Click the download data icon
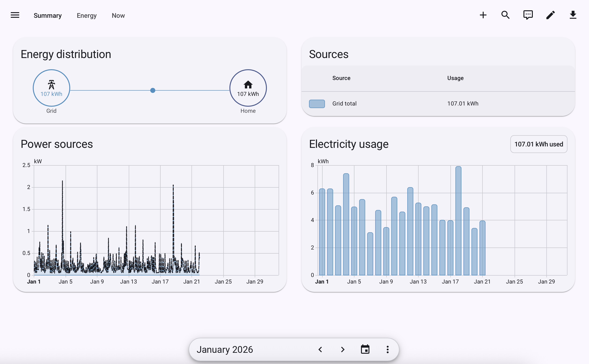 (x=573, y=15)
